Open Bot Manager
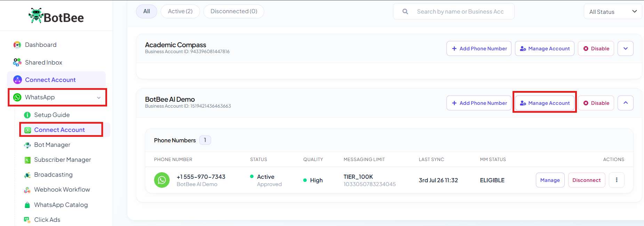The height and width of the screenshot is (226, 644). tap(52, 145)
